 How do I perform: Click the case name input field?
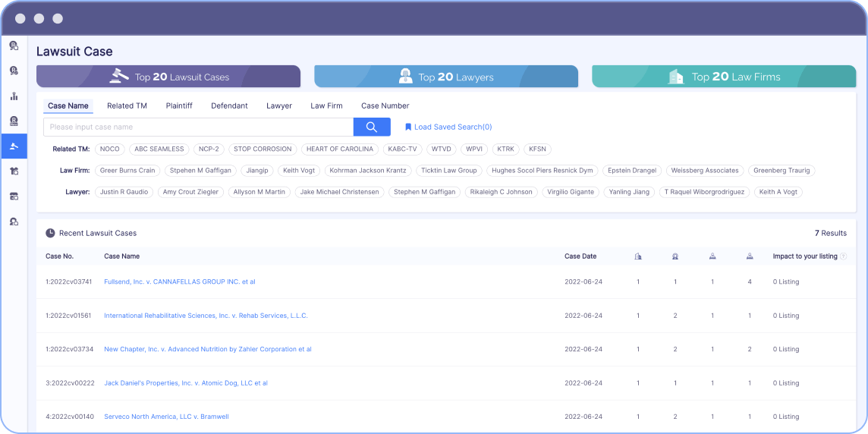tap(198, 127)
